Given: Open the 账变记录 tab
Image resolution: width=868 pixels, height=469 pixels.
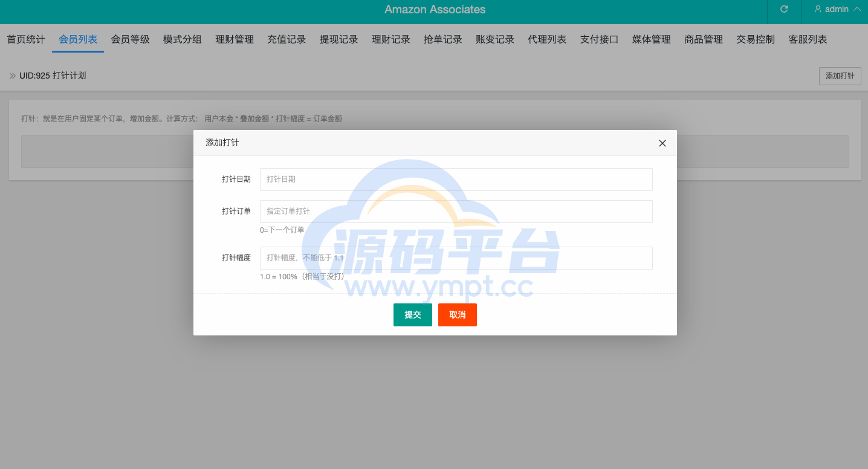Looking at the screenshot, I should point(495,39).
